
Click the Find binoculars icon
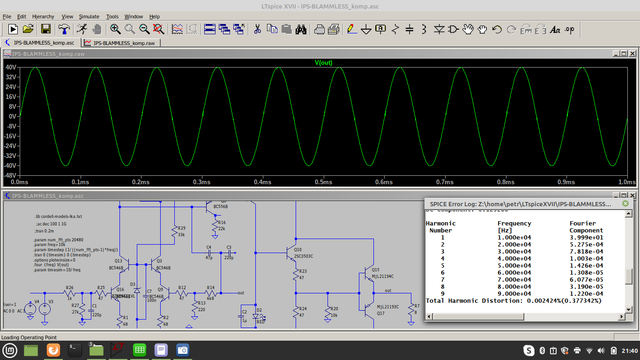[x=301, y=29]
